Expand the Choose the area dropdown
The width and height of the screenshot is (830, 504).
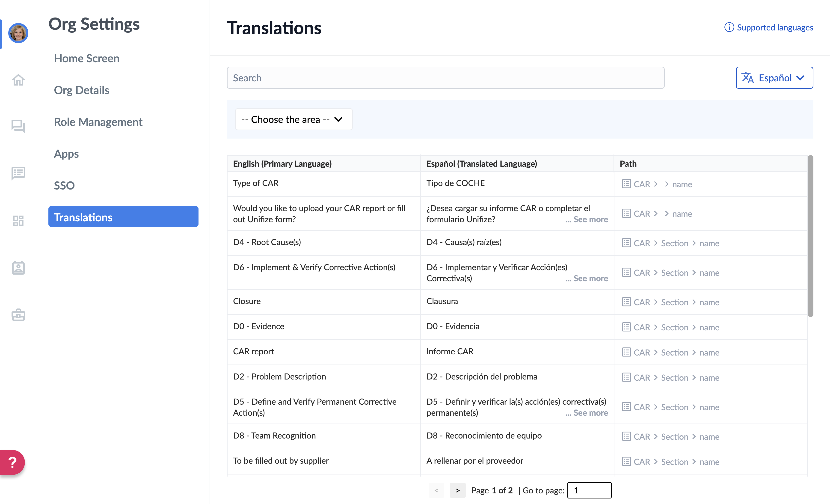(x=293, y=119)
